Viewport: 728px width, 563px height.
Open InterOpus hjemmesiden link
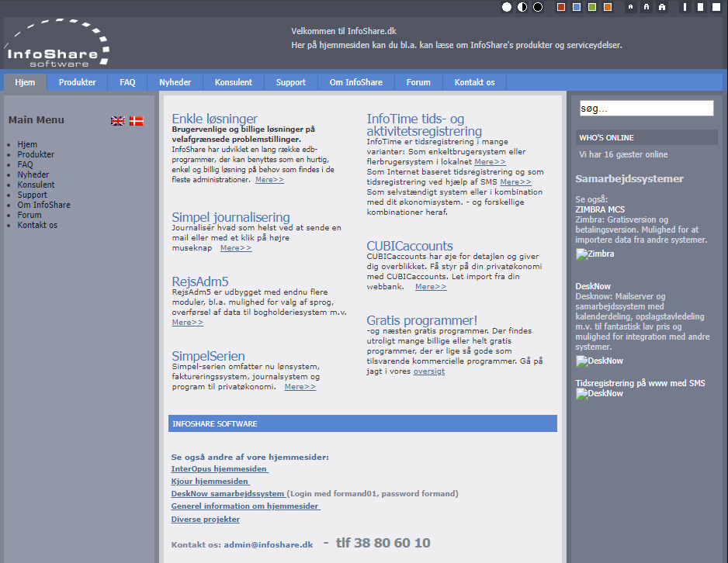click(x=220, y=469)
